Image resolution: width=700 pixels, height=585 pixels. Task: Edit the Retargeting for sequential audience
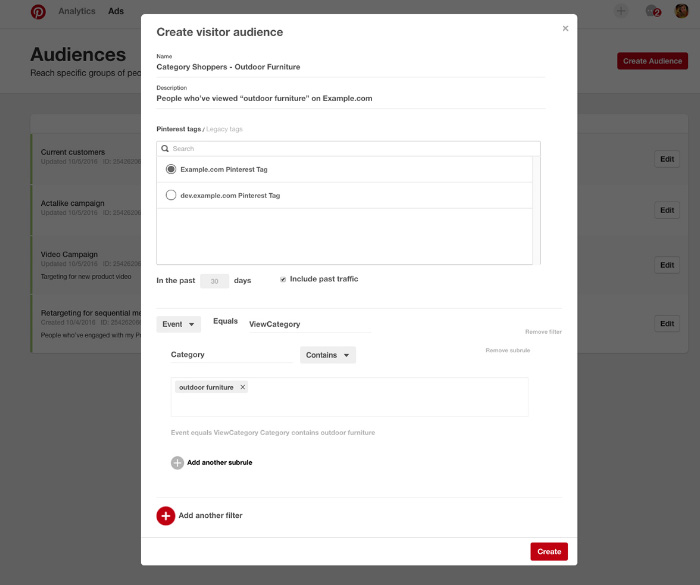coord(667,323)
